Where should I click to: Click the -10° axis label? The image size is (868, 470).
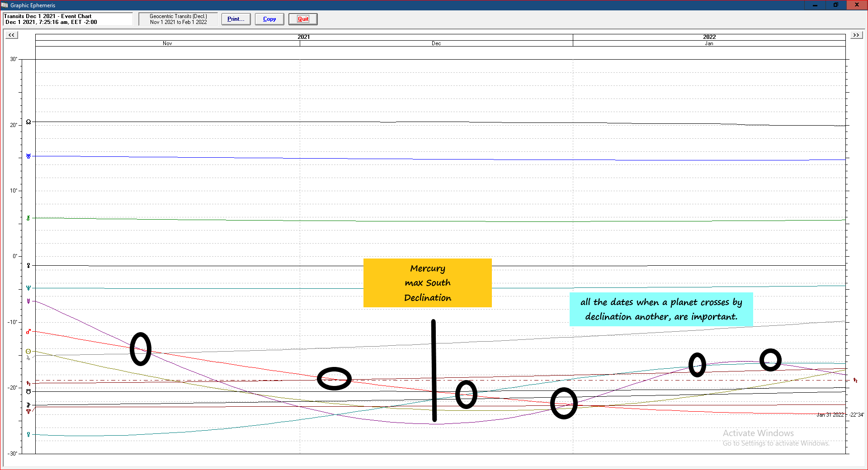pyautogui.click(x=13, y=322)
